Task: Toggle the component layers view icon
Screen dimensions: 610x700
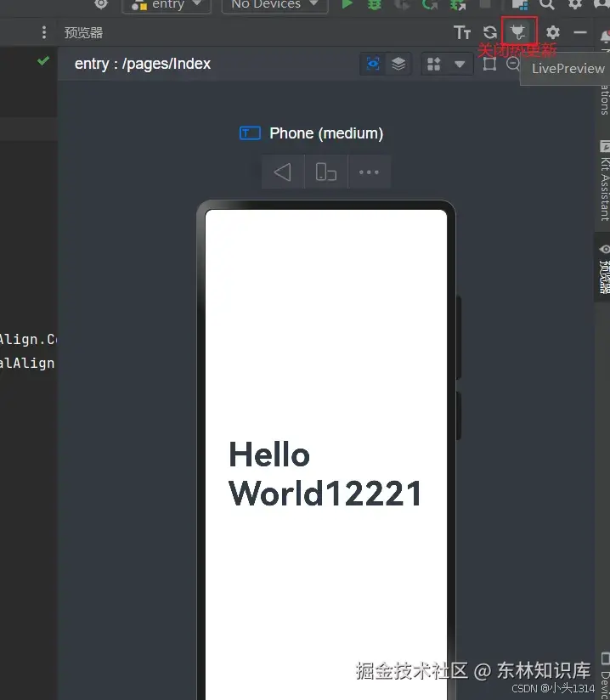Action: (x=398, y=64)
